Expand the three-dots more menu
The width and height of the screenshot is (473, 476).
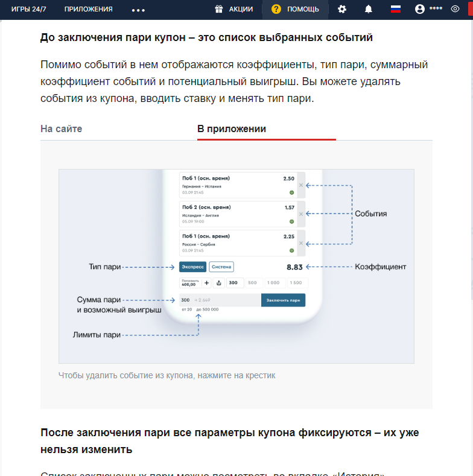[x=138, y=10]
